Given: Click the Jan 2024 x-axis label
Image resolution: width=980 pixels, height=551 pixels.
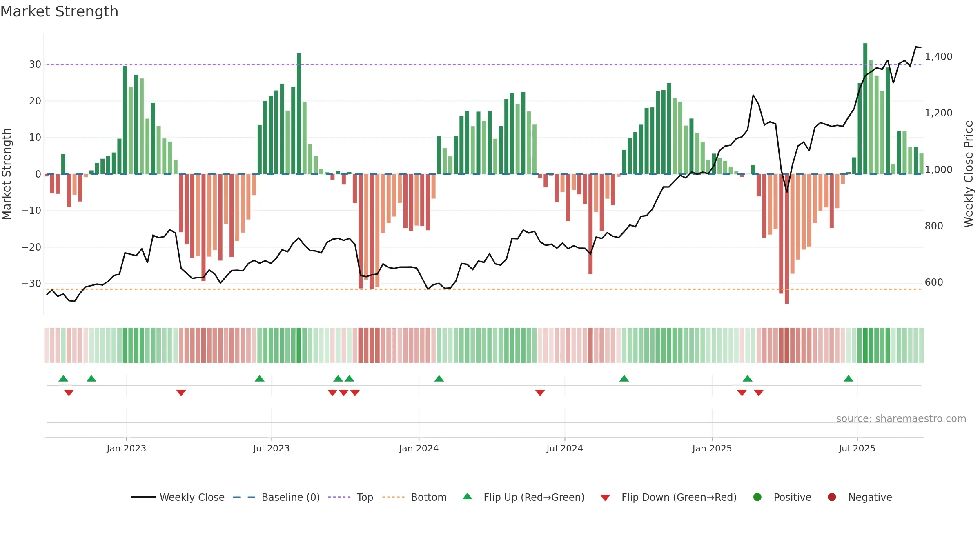Looking at the screenshot, I should pyautogui.click(x=419, y=448).
